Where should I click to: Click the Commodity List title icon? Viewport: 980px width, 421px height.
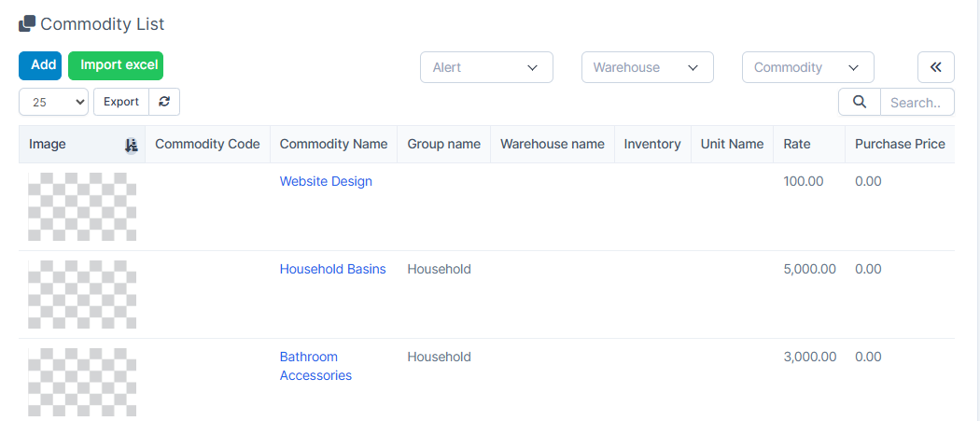pos(27,23)
